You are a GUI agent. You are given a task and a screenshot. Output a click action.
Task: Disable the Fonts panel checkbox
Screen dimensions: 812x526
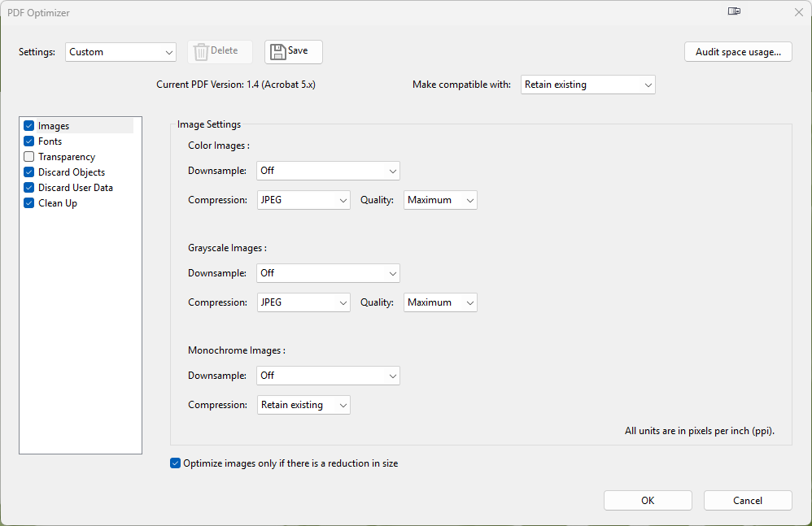tap(29, 141)
